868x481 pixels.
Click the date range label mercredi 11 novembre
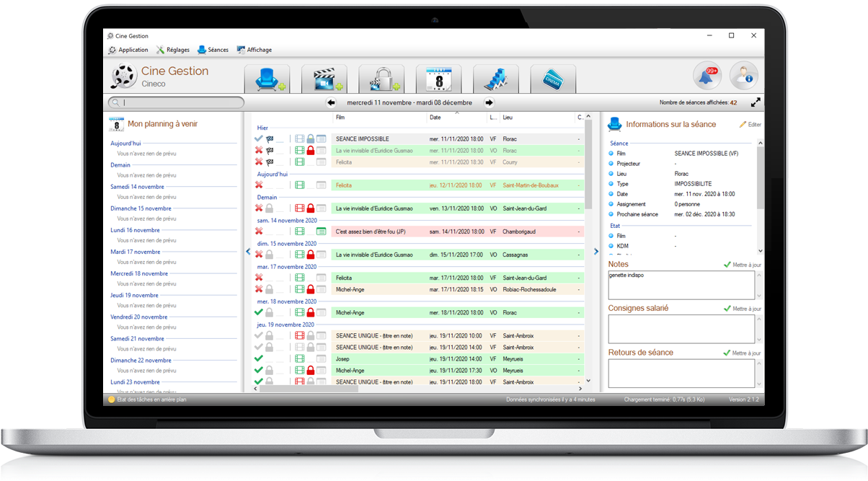point(409,102)
